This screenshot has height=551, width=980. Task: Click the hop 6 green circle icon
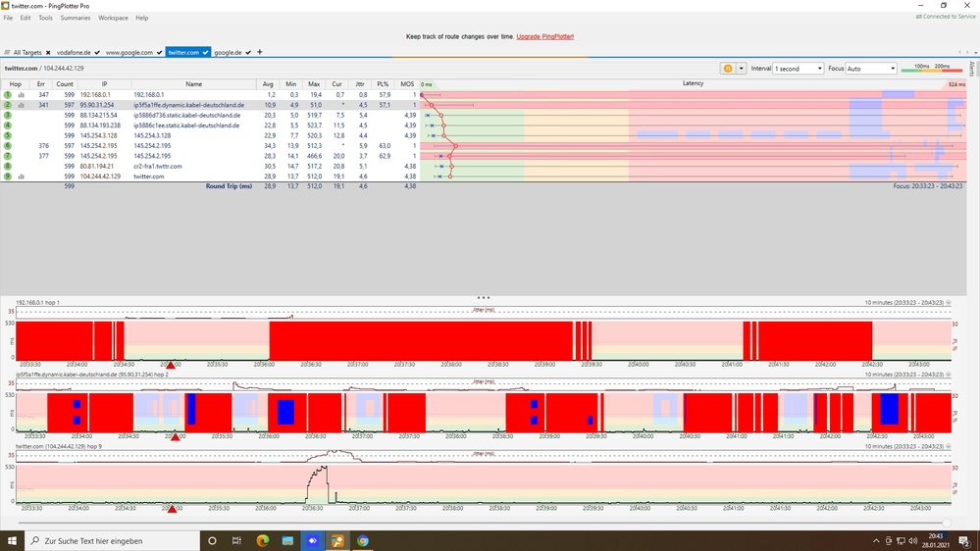coord(8,145)
